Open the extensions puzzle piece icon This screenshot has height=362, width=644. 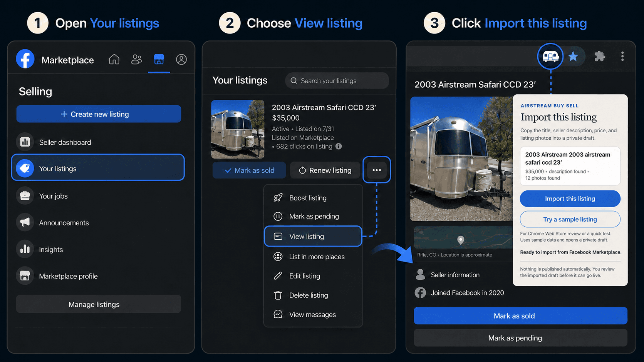click(x=599, y=56)
